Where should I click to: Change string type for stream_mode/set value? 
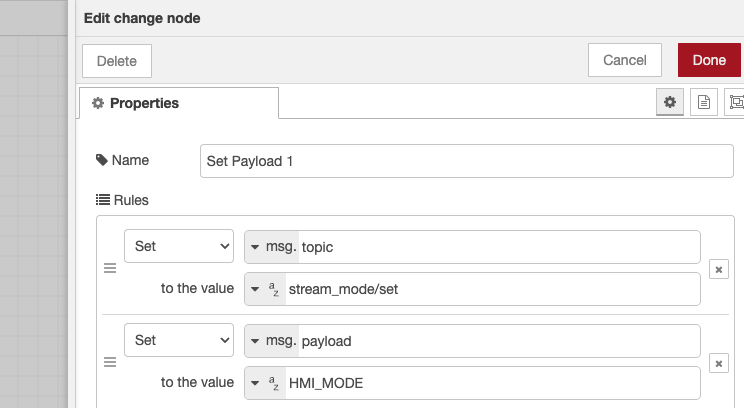pyautogui.click(x=264, y=289)
